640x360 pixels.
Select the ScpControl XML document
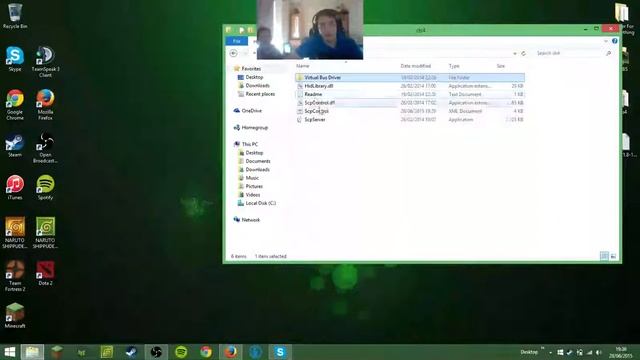click(x=410, y=111)
